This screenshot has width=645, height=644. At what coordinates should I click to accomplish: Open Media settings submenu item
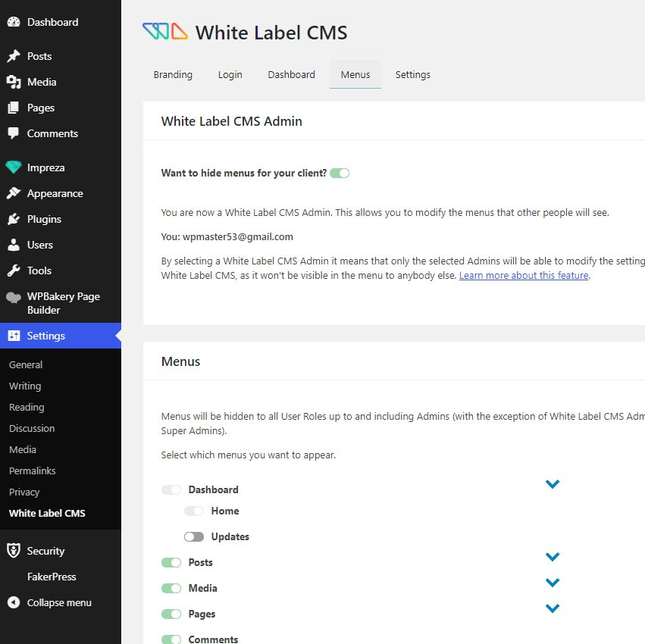[23, 449]
